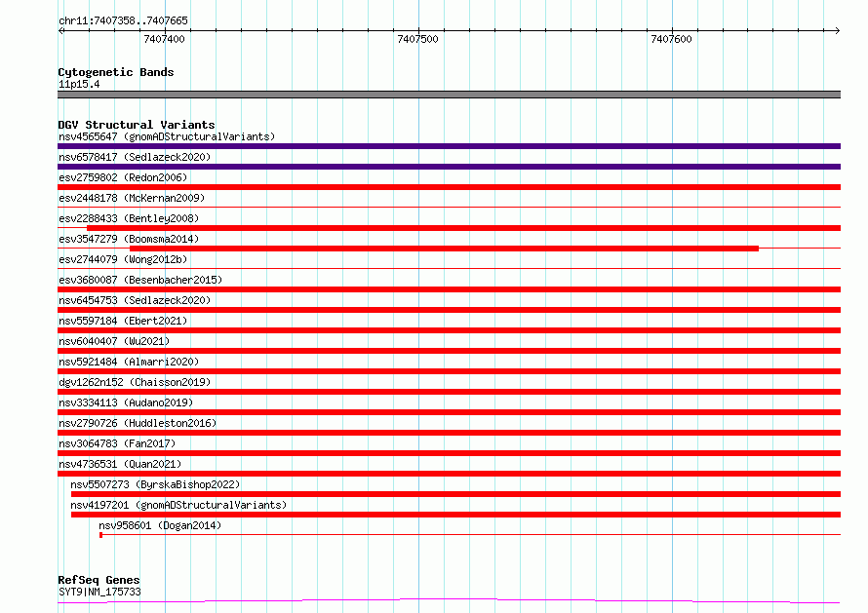Click the gray 11p15.4 cytogenetic band bar
Viewport: 868px width, 613px height.
point(449,95)
